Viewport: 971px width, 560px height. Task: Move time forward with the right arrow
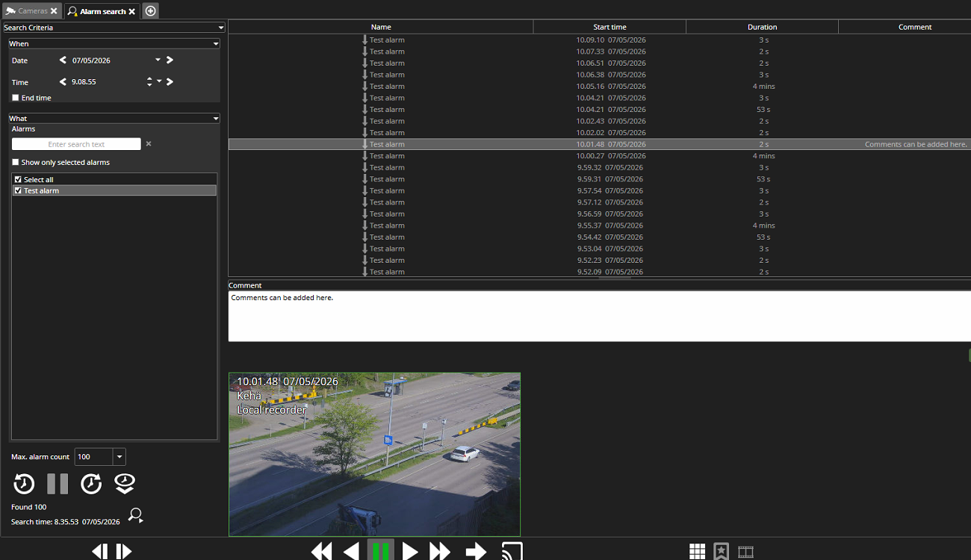tap(170, 82)
